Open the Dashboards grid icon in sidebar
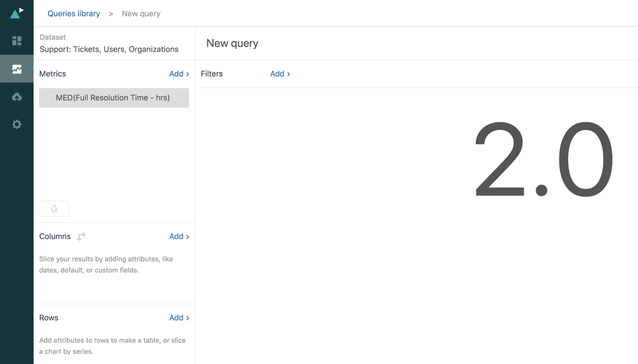The width and height of the screenshot is (638, 364). [x=17, y=41]
